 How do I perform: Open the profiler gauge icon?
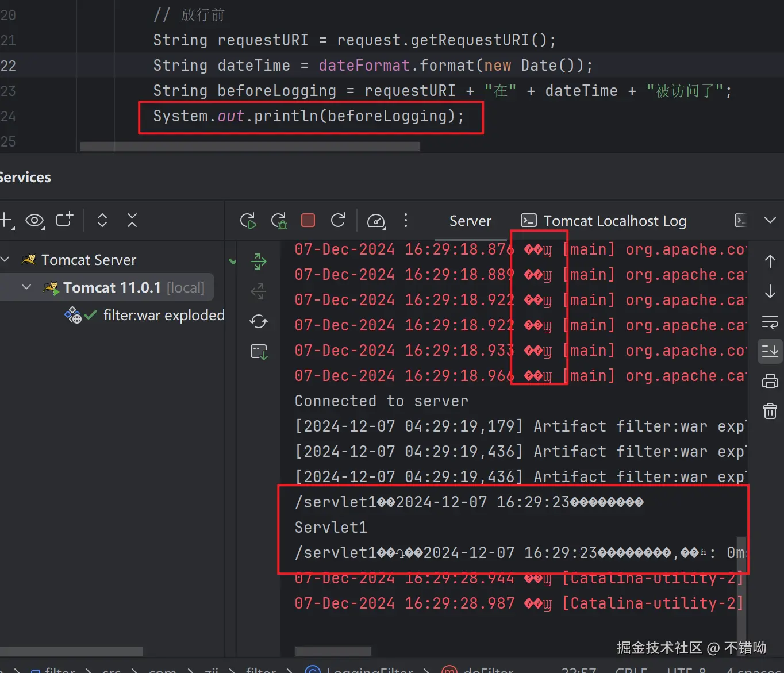point(376,221)
